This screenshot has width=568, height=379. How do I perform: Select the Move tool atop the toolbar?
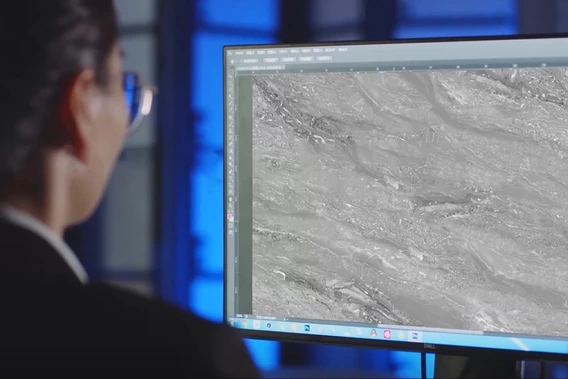[x=230, y=76]
